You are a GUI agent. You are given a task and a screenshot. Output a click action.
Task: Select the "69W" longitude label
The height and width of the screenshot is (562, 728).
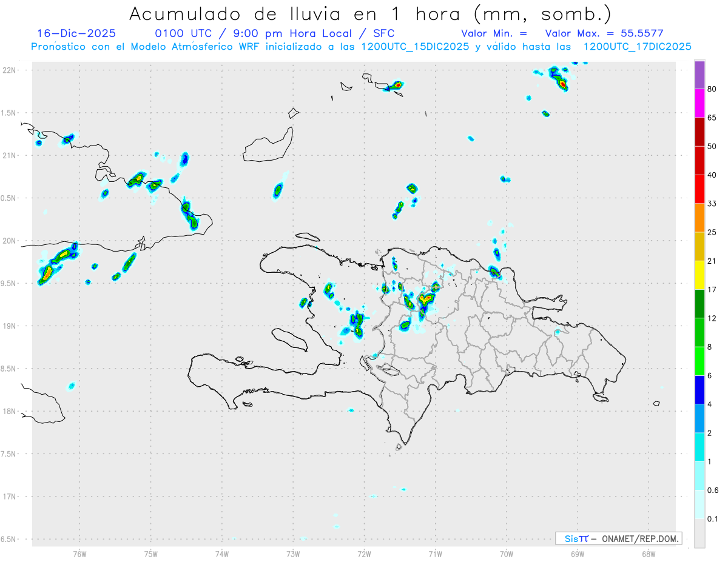[x=578, y=554]
